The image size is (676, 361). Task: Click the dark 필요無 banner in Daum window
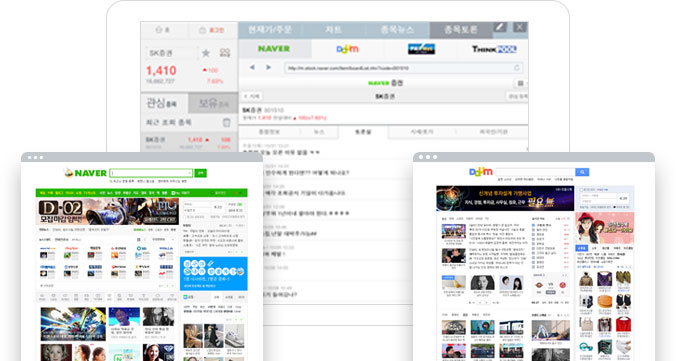click(x=505, y=198)
